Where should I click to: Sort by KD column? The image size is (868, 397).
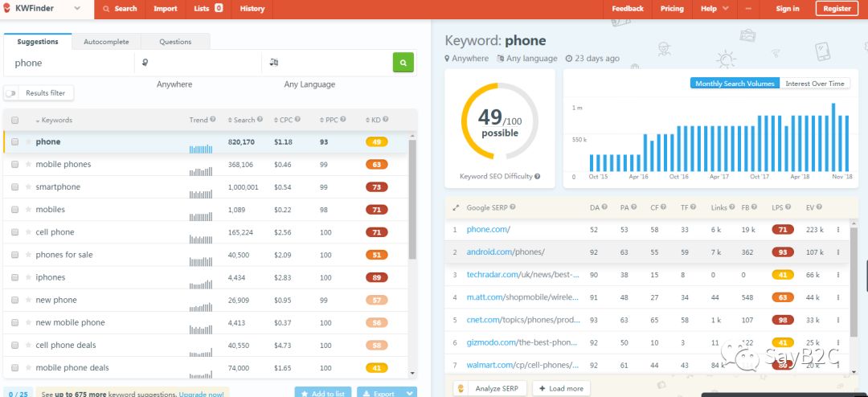point(373,120)
